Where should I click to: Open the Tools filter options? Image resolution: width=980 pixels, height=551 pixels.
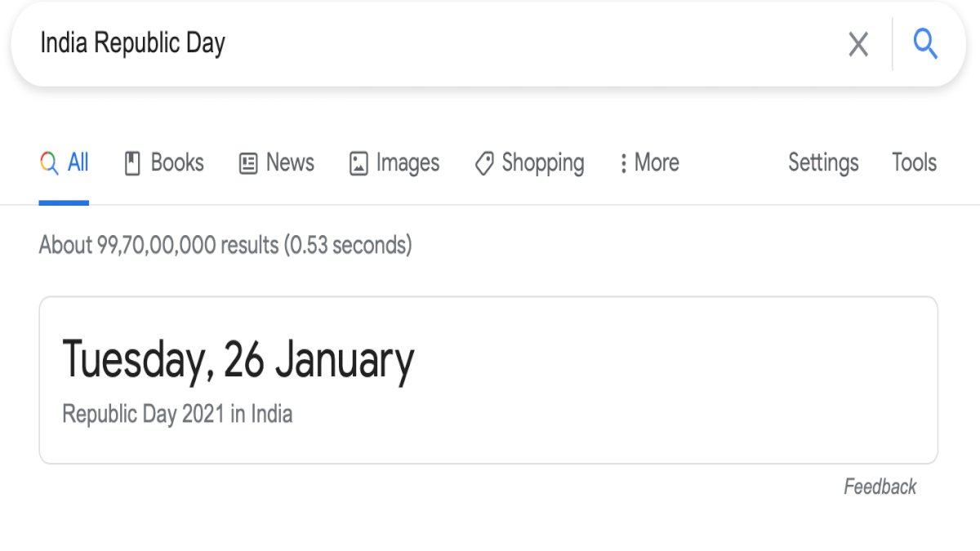coord(914,162)
